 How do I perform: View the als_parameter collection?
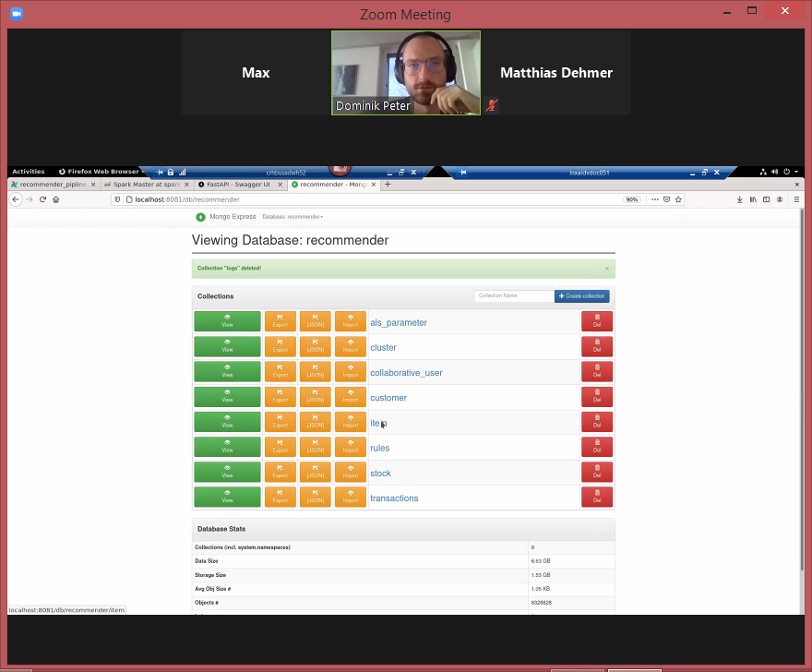point(227,321)
